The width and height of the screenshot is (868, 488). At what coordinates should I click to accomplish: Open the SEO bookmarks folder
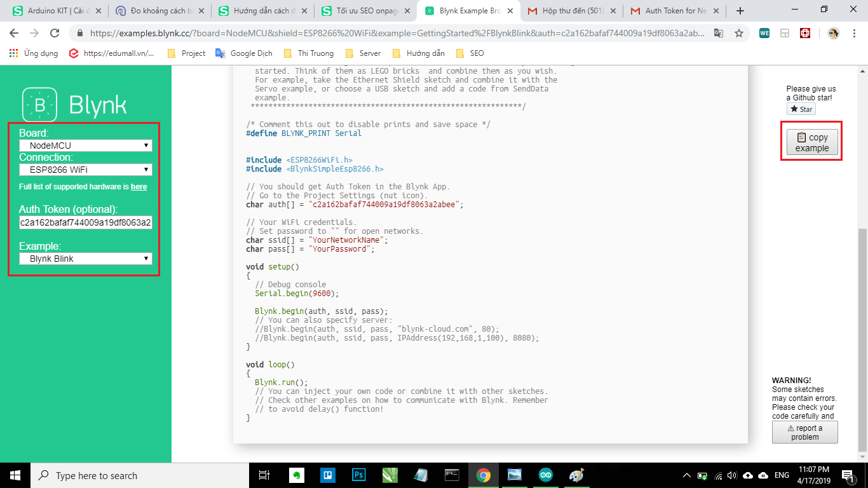pos(470,53)
